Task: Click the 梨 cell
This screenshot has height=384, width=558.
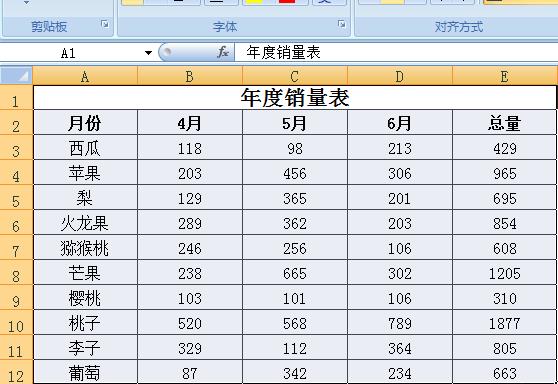Action: pos(85,197)
